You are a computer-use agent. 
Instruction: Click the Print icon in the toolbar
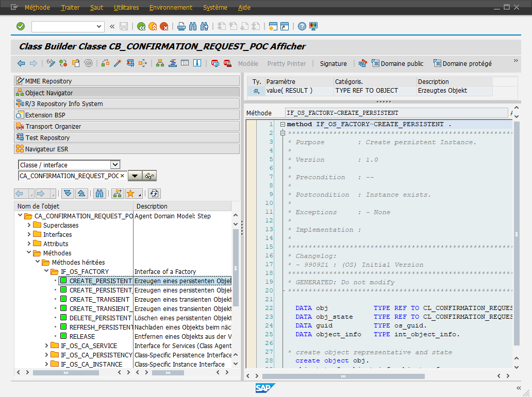coord(181,26)
